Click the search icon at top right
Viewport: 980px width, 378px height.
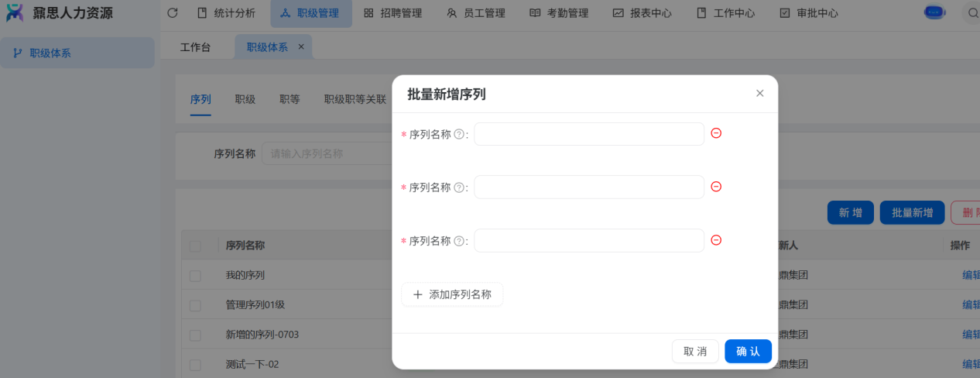coord(971,13)
